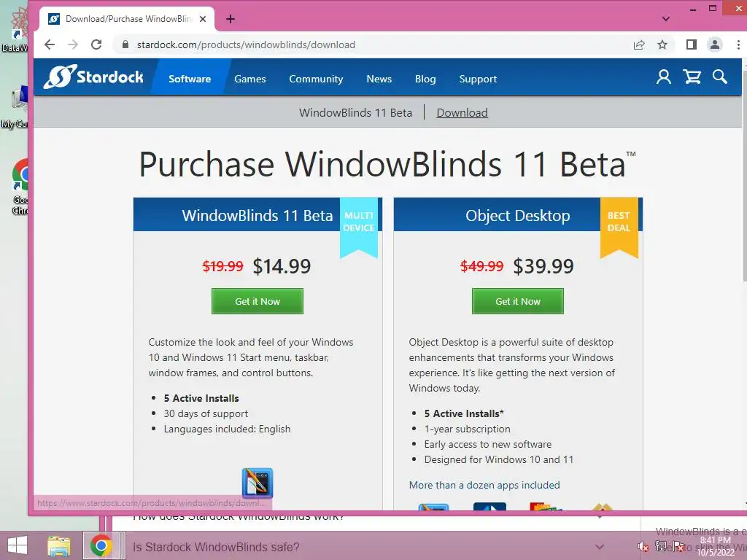Click the $14.99 price text
This screenshot has width=747, height=560.
tap(282, 265)
